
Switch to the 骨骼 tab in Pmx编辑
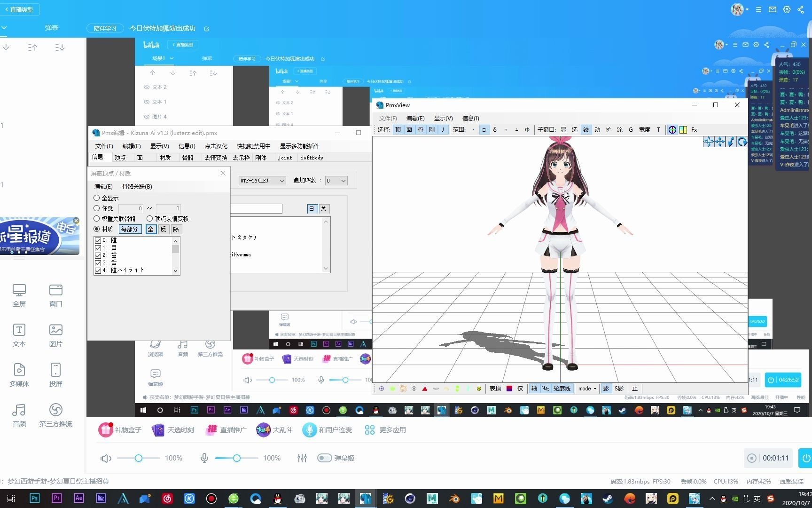click(x=187, y=158)
